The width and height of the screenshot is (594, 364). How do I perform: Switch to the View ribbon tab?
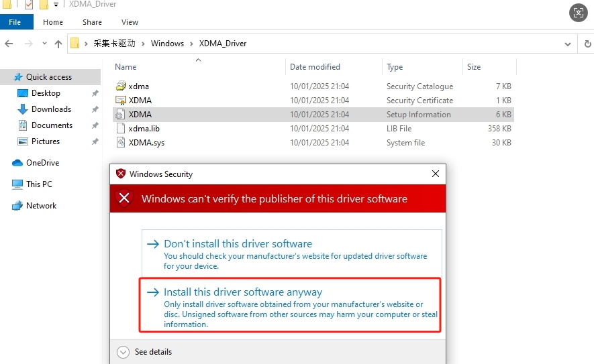pos(130,22)
